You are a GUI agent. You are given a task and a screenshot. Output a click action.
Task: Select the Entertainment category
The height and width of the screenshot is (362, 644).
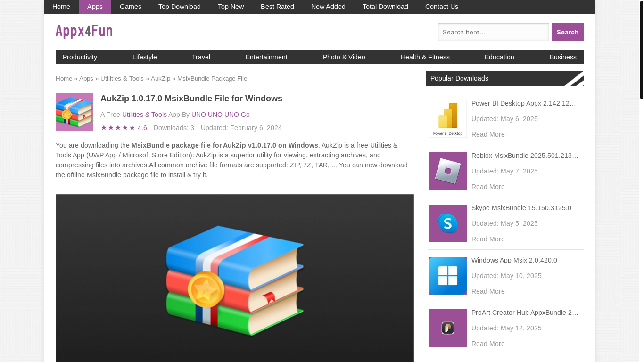click(266, 57)
